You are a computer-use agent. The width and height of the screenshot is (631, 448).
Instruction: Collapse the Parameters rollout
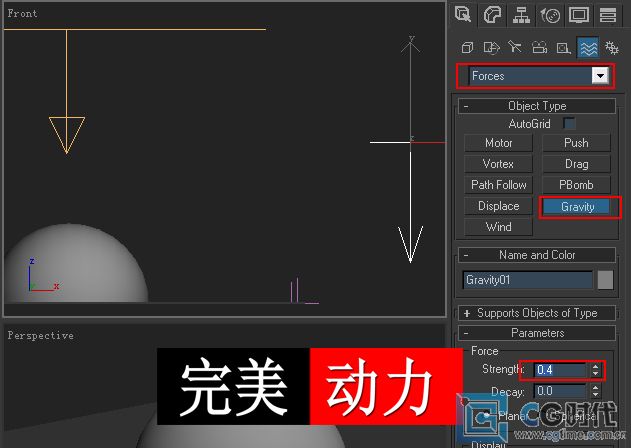point(537,333)
